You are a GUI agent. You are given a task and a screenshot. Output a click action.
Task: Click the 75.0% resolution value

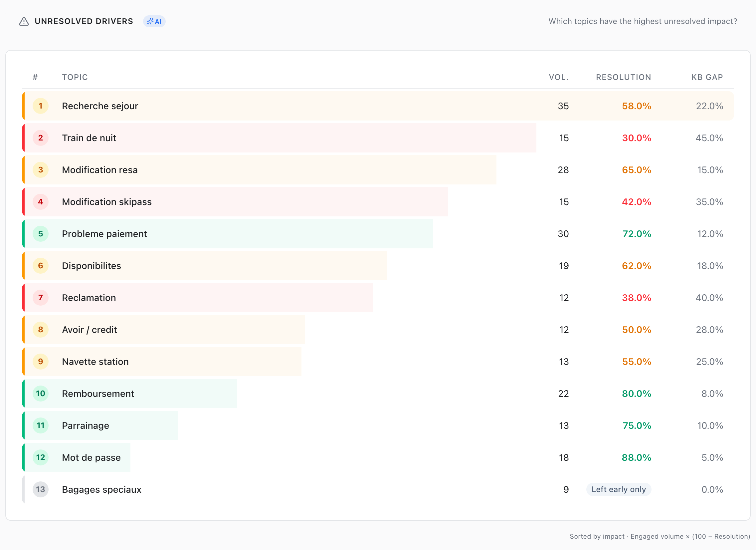click(637, 425)
